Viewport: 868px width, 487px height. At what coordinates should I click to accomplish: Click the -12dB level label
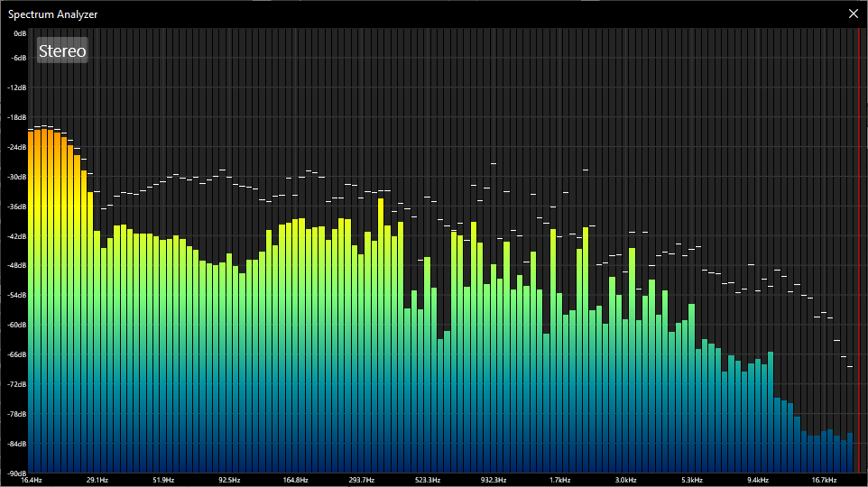[x=17, y=88]
